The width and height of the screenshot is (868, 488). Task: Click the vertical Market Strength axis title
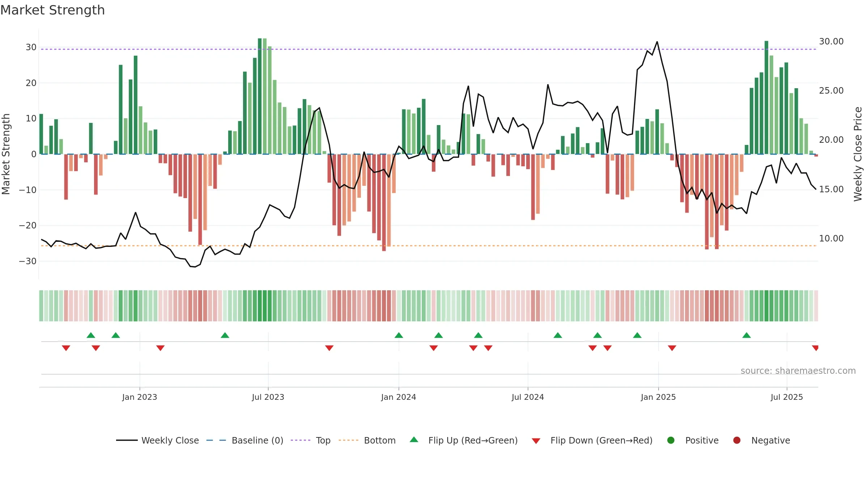click(x=6, y=154)
